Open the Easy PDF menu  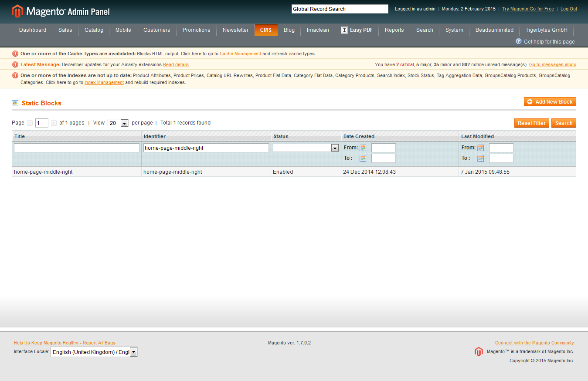[x=357, y=30]
